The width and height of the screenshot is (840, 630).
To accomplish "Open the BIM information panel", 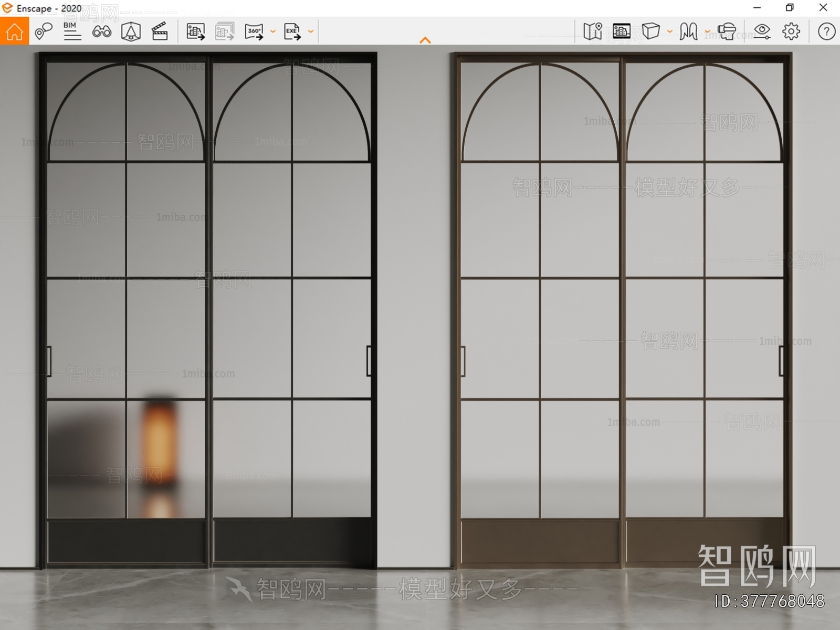I will 72,31.
